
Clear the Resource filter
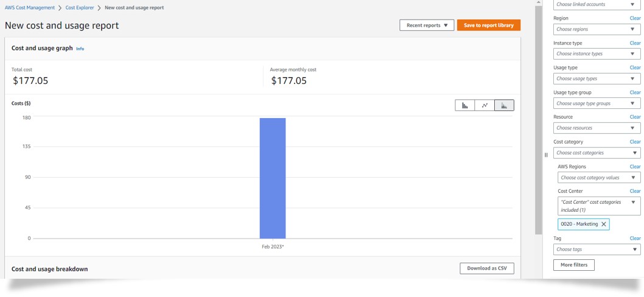pos(635,117)
